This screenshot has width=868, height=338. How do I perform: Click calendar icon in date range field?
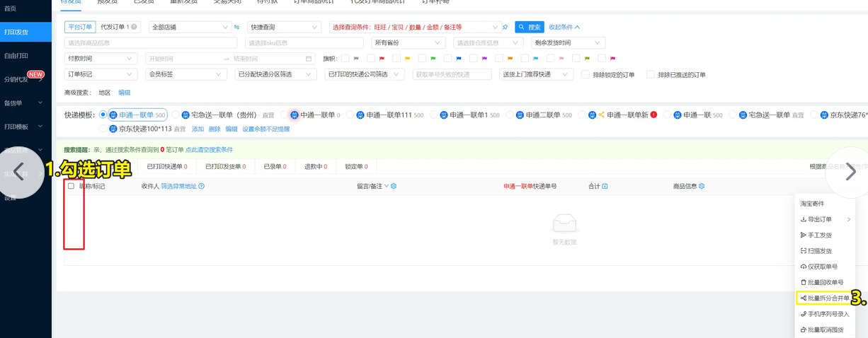point(309,59)
